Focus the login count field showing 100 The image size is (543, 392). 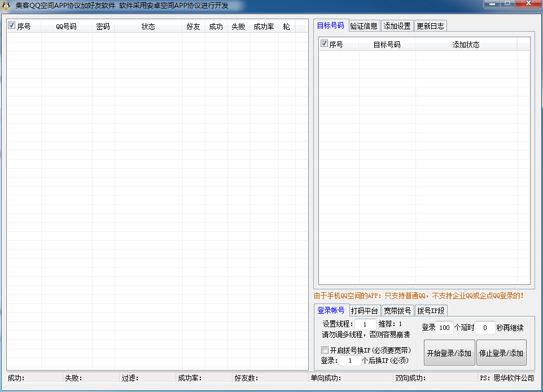[445, 328]
